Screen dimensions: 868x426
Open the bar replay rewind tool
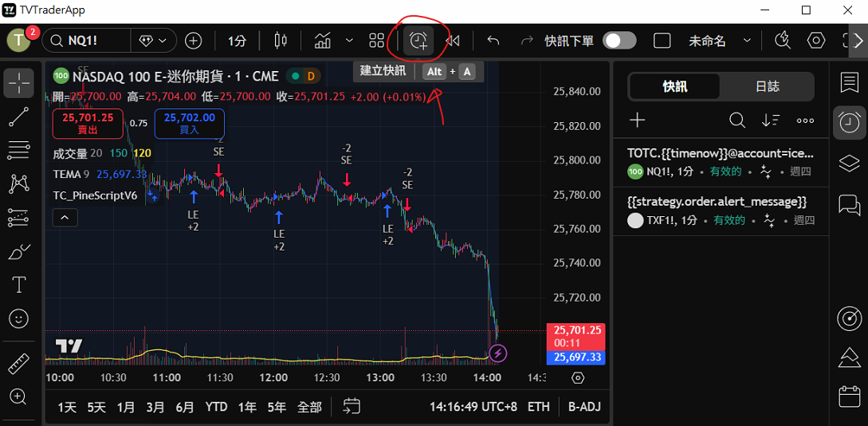click(453, 41)
